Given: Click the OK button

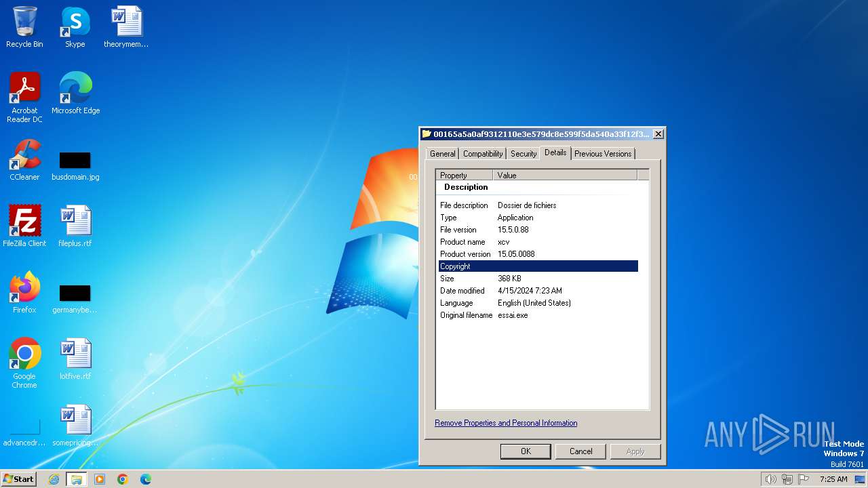Looking at the screenshot, I should [526, 451].
